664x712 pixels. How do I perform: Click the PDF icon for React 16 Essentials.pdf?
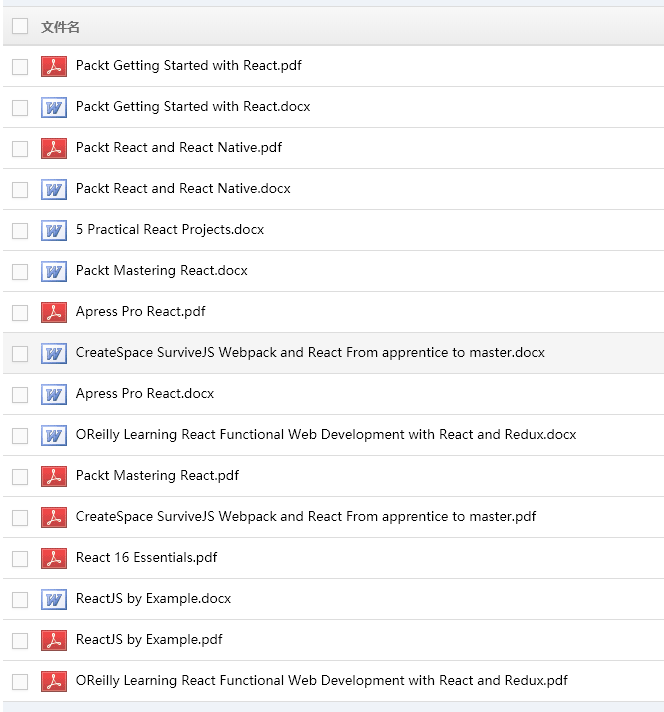click(53, 558)
